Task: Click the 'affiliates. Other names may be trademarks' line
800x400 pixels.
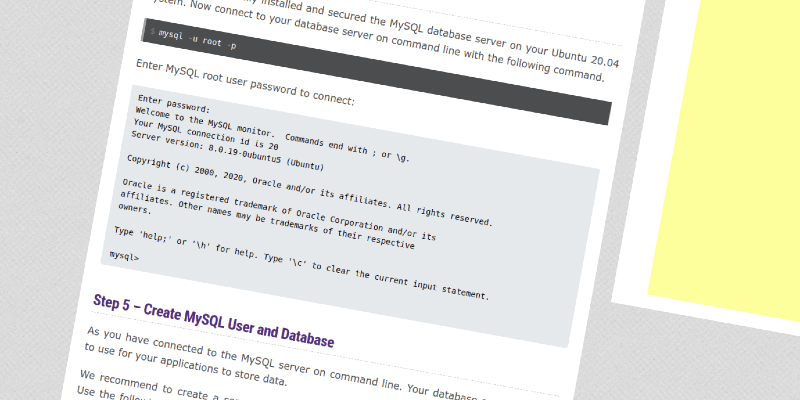Action: click(x=250, y=215)
